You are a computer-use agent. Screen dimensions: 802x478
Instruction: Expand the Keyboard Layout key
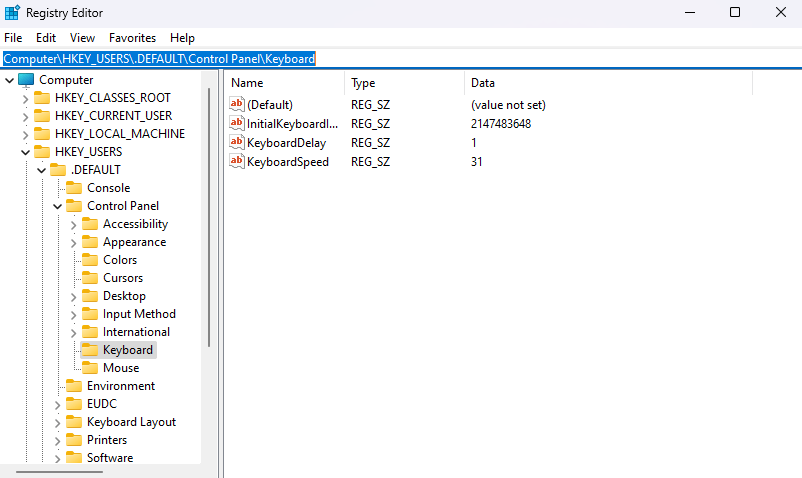pyautogui.click(x=58, y=422)
